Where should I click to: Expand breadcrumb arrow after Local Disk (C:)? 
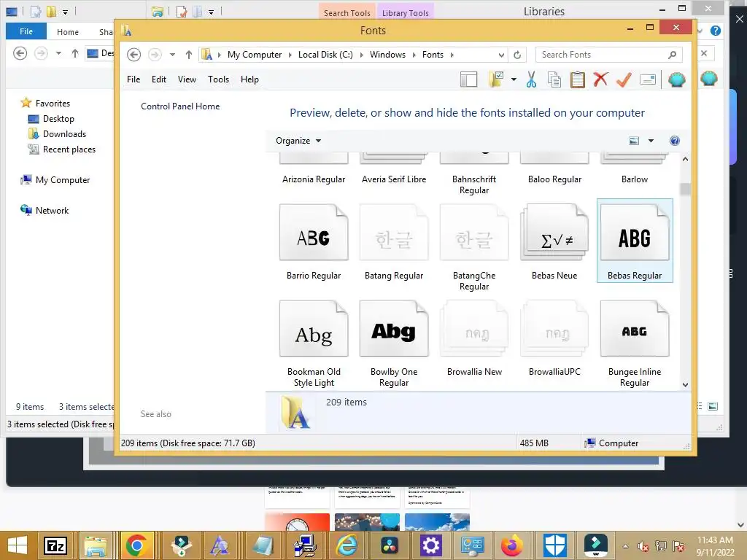(361, 55)
